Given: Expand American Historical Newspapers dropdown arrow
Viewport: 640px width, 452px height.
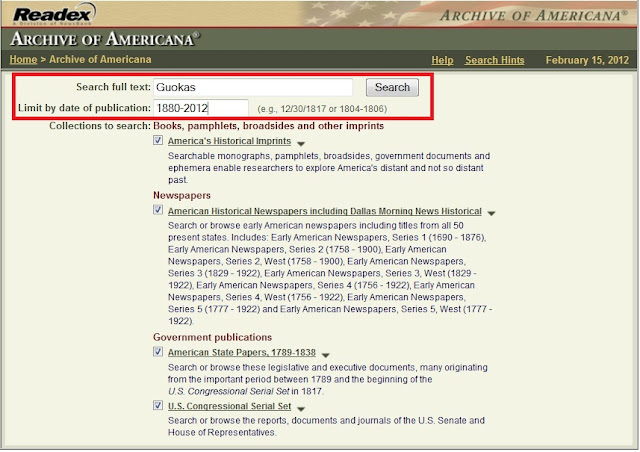Looking at the screenshot, I should point(491,214).
